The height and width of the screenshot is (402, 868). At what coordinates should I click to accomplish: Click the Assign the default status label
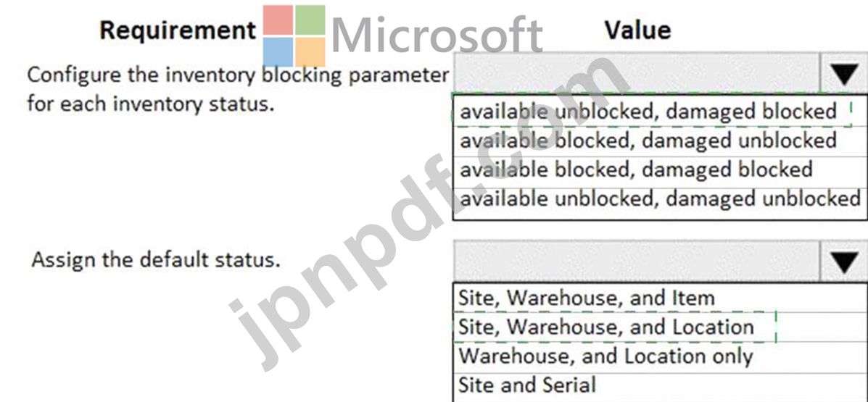click(x=156, y=259)
